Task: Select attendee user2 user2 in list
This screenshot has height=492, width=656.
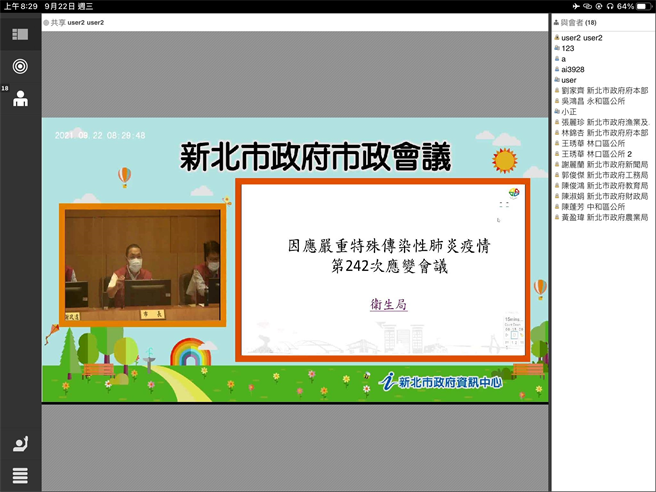Action: coord(581,38)
